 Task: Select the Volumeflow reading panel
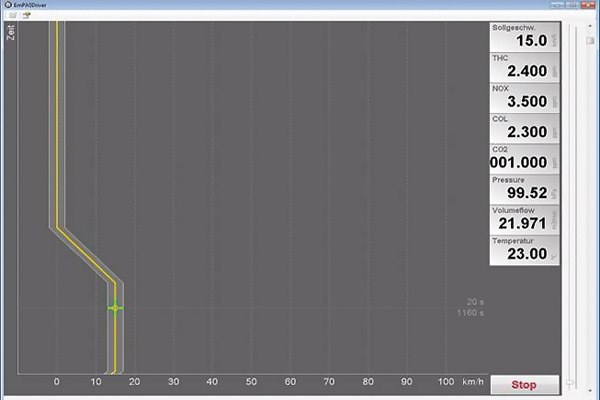526,217
